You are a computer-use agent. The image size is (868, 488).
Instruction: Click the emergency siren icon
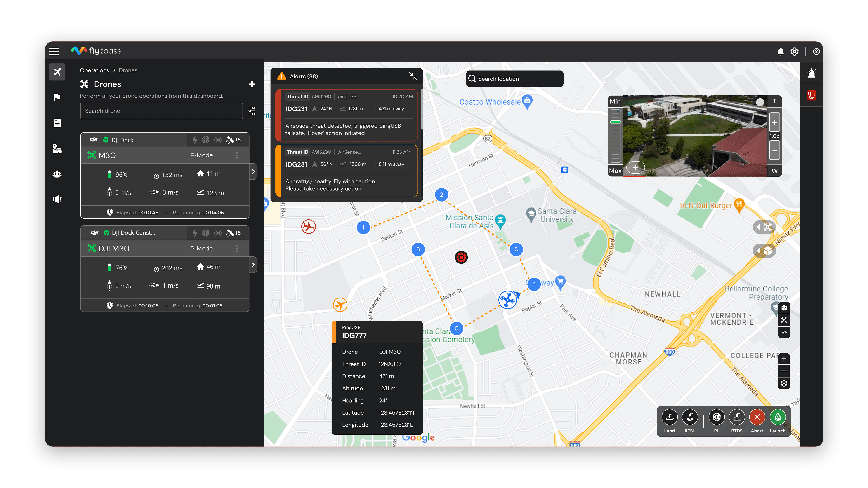click(811, 73)
